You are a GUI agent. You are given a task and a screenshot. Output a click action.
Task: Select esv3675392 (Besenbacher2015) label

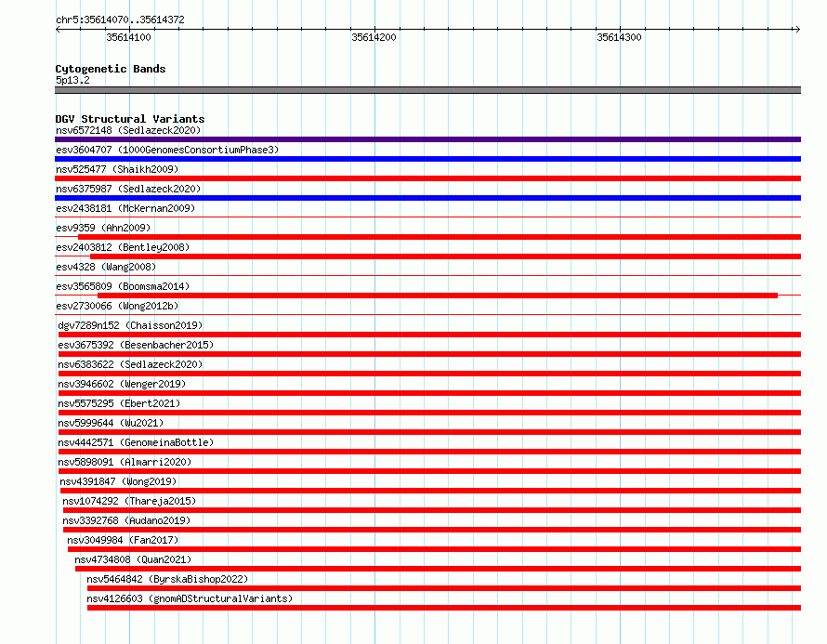tap(136, 345)
